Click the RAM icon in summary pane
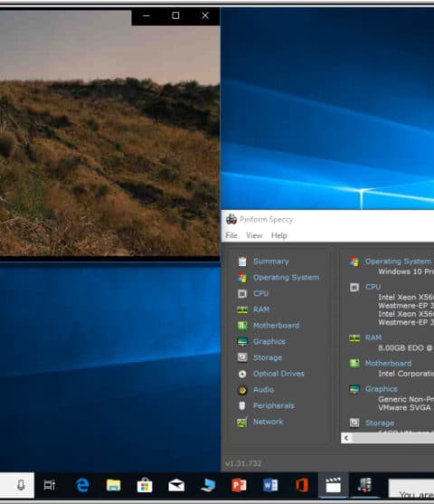The height and width of the screenshot is (504, 434). (354, 338)
